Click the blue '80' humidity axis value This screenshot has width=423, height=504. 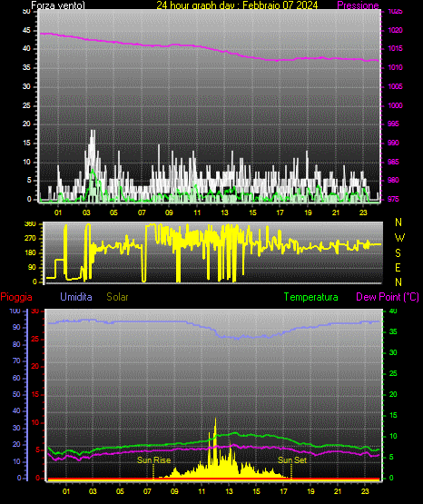point(16,344)
